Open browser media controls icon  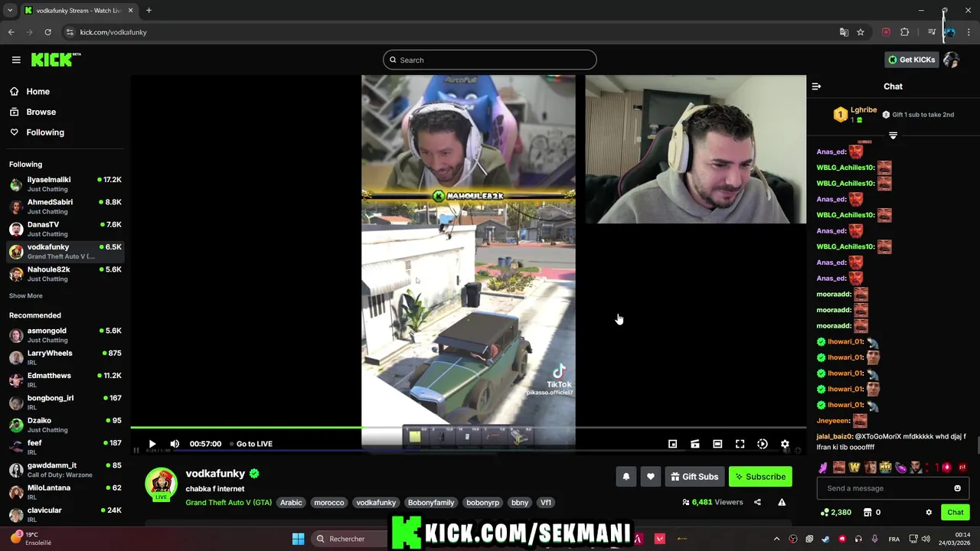932,32
